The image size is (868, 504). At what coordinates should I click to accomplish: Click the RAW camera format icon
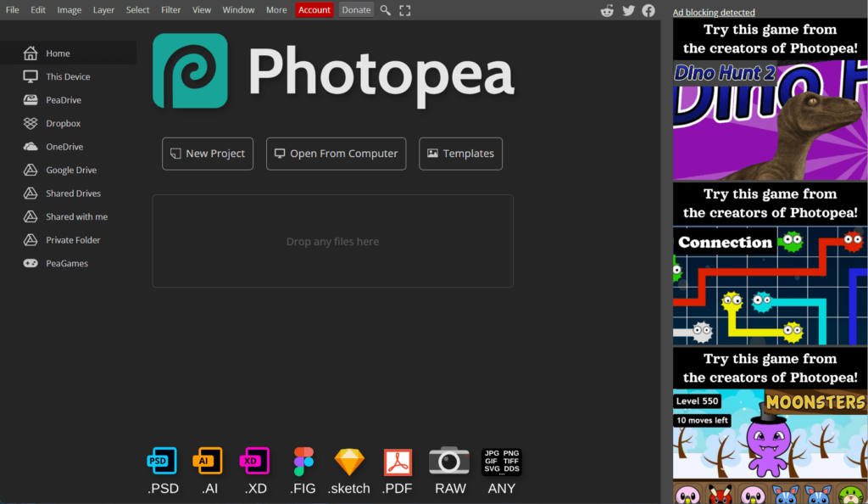click(449, 460)
